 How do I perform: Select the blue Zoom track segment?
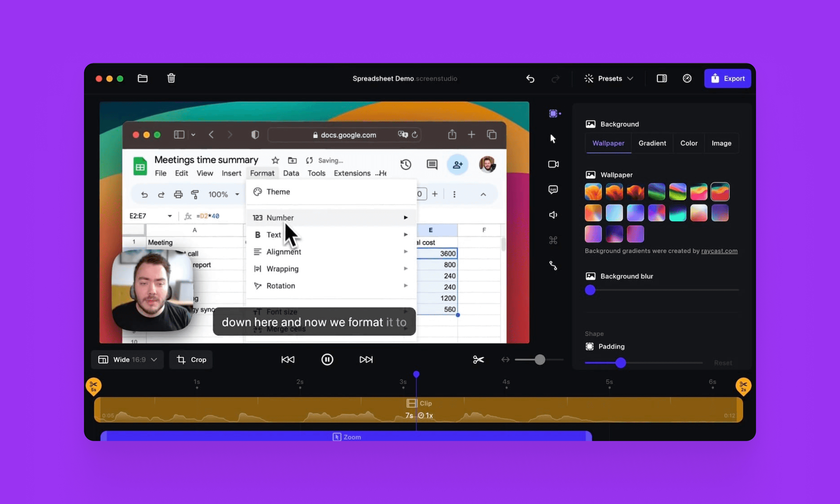(x=346, y=436)
